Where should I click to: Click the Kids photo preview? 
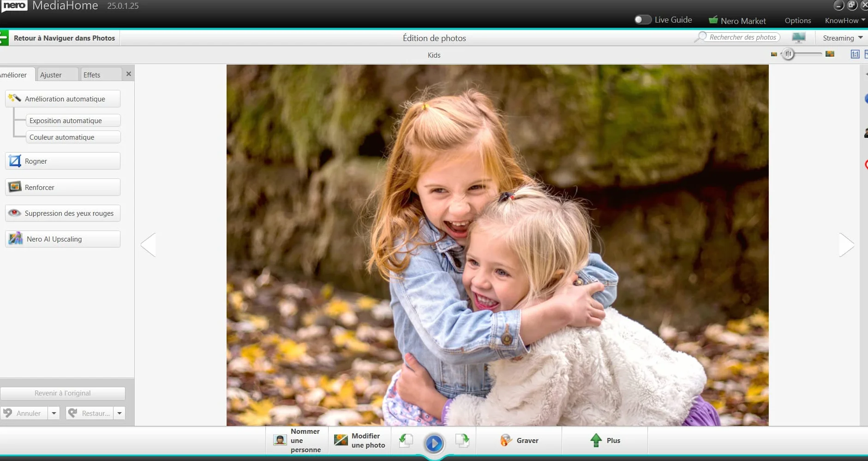tap(497, 245)
